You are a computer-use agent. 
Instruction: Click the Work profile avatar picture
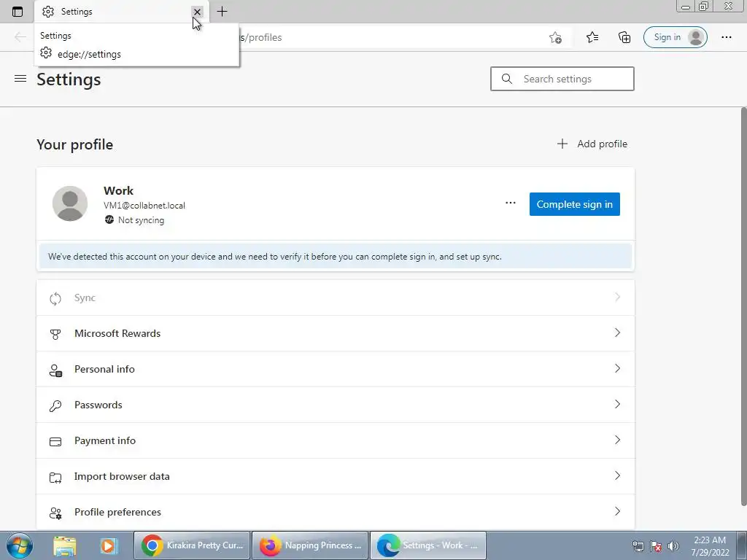tap(70, 203)
